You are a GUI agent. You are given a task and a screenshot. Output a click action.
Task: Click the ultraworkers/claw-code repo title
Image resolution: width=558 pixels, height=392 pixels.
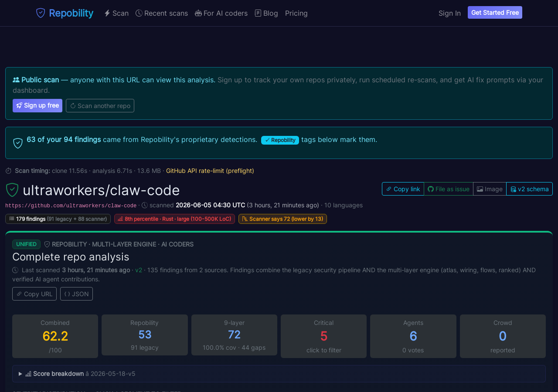click(101, 190)
